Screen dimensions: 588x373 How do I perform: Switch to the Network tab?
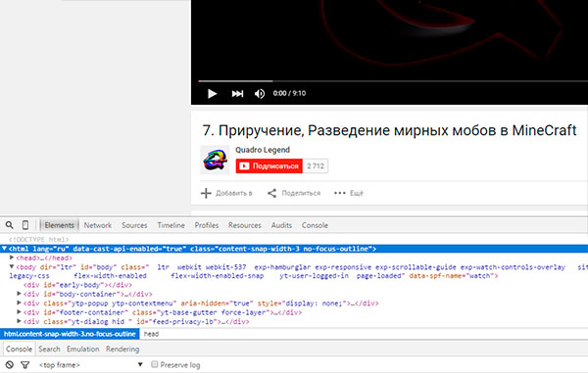pyautogui.click(x=98, y=225)
